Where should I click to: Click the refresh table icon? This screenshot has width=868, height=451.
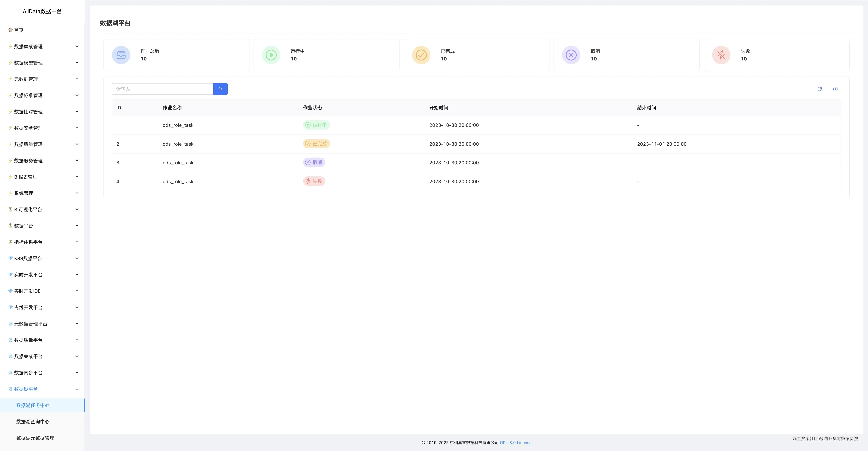(819, 89)
